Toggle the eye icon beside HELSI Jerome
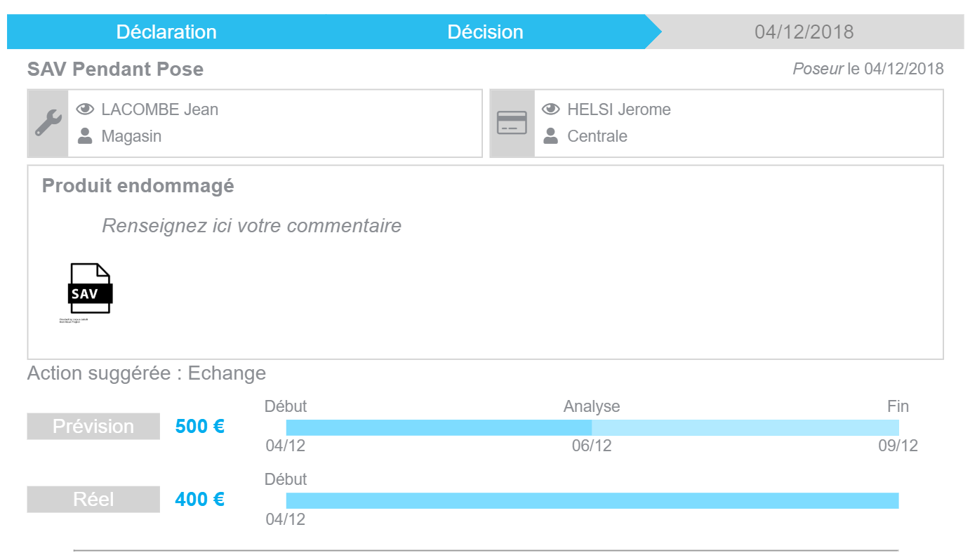 coord(551,109)
